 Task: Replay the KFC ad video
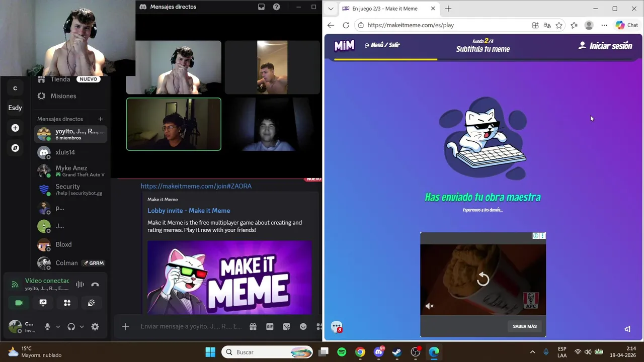[483, 279]
